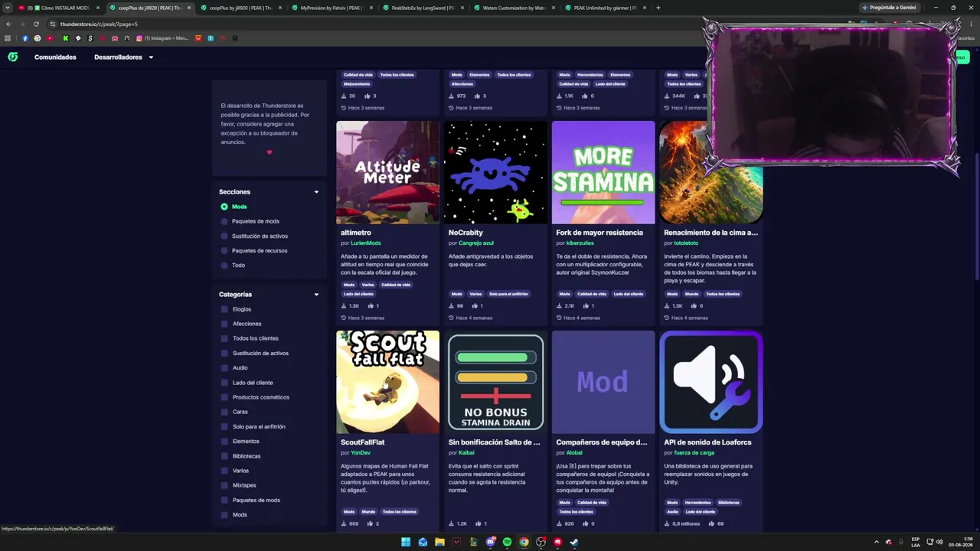Check the Bibliotecas category checkbox
This screenshot has width=980, height=551.
224,456
